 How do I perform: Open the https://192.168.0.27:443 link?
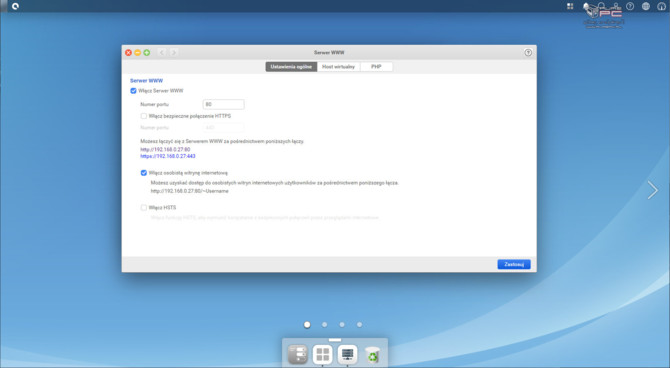tap(168, 156)
